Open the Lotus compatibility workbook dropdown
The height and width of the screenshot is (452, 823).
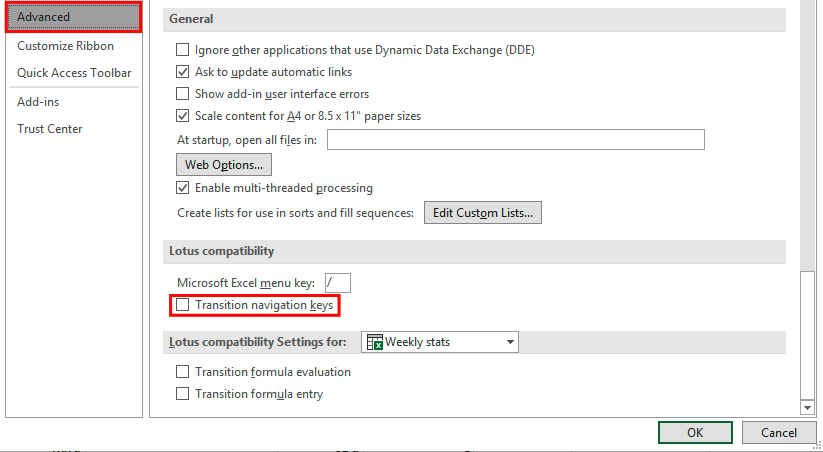(510, 342)
